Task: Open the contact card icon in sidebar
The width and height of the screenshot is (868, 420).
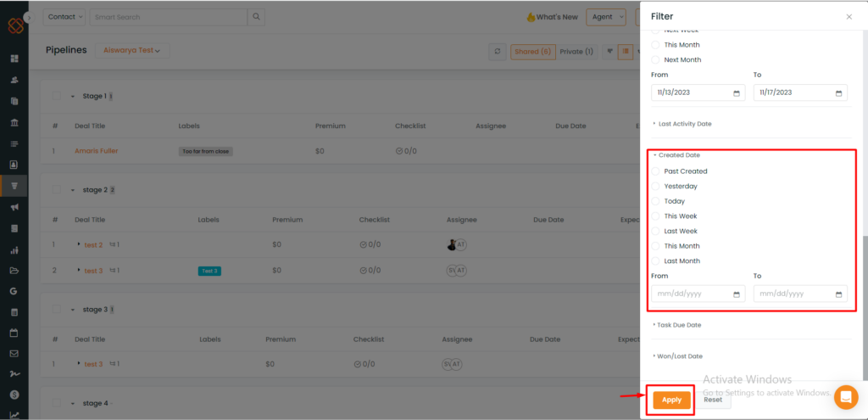Action: [x=14, y=165]
